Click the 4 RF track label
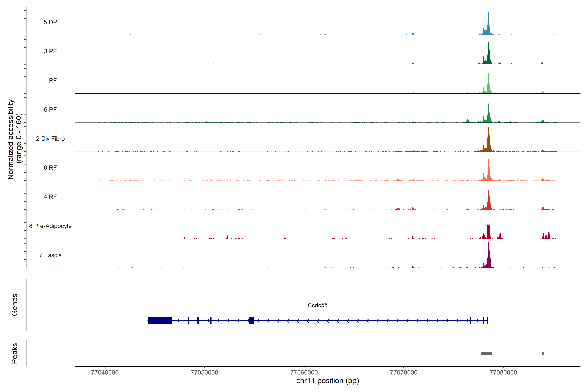The image size is (588, 392). pos(50,197)
